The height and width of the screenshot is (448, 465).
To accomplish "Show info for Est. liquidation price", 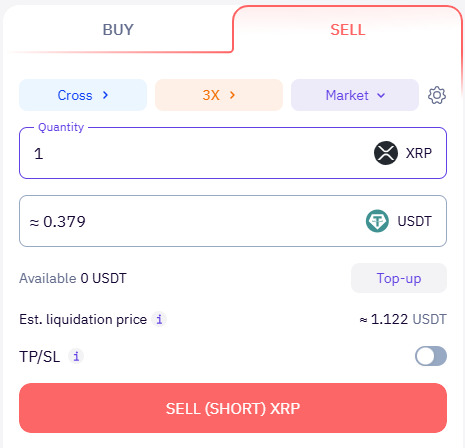I will (x=159, y=319).
